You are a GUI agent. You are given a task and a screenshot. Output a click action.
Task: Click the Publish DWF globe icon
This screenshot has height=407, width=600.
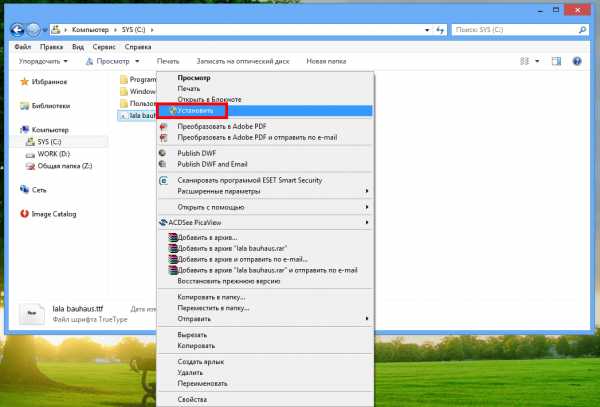[163, 153]
